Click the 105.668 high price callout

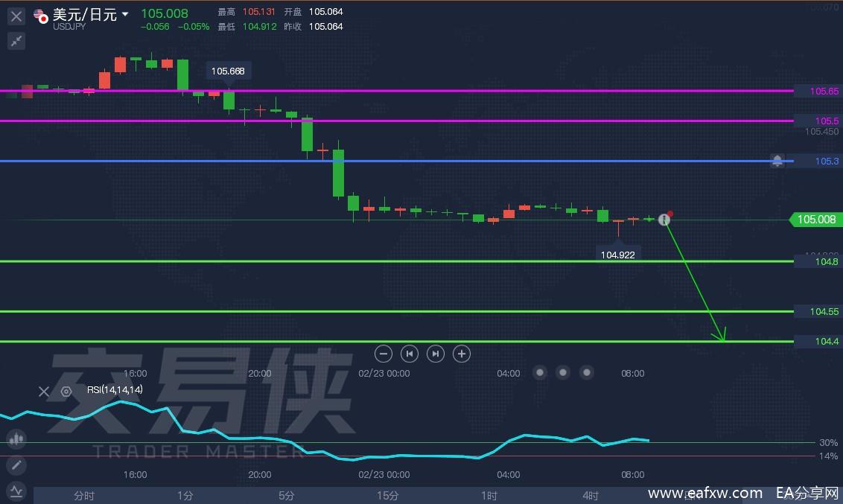(x=228, y=71)
